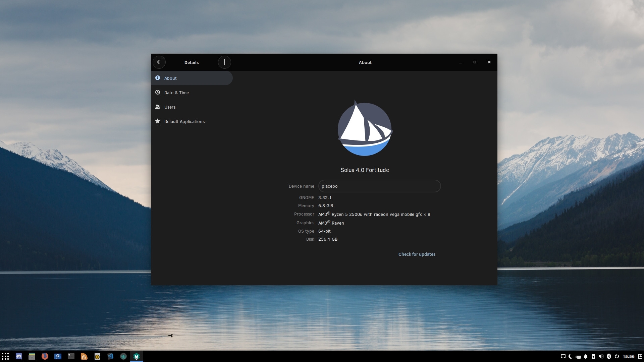Click the people icon beside Users

point(158,107)
